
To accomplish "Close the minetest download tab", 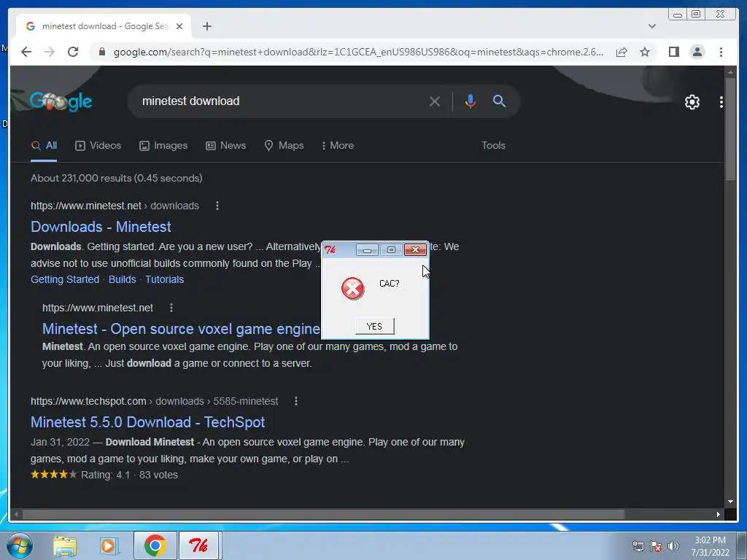I will point(179,26).
